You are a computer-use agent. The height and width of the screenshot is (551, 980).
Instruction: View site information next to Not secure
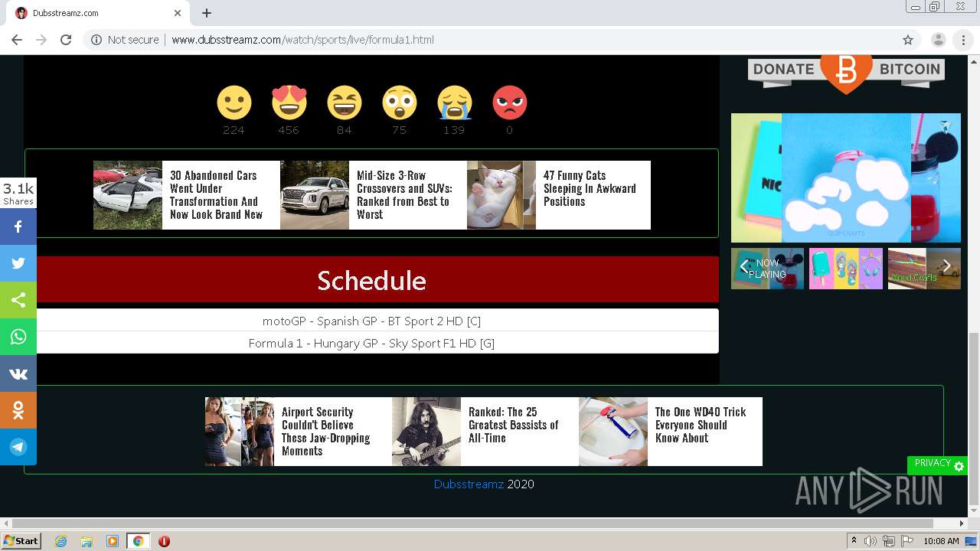tap(96, 40)
